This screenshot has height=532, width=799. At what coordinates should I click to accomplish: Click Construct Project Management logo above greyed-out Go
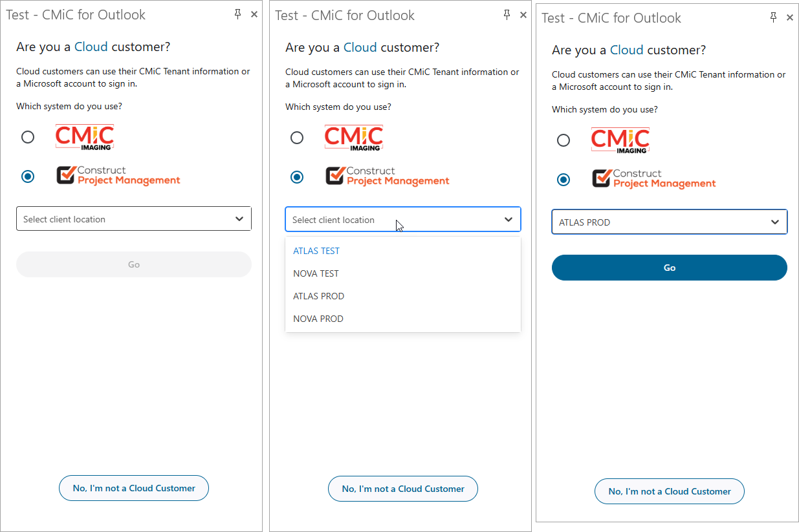tap(118, 176)
